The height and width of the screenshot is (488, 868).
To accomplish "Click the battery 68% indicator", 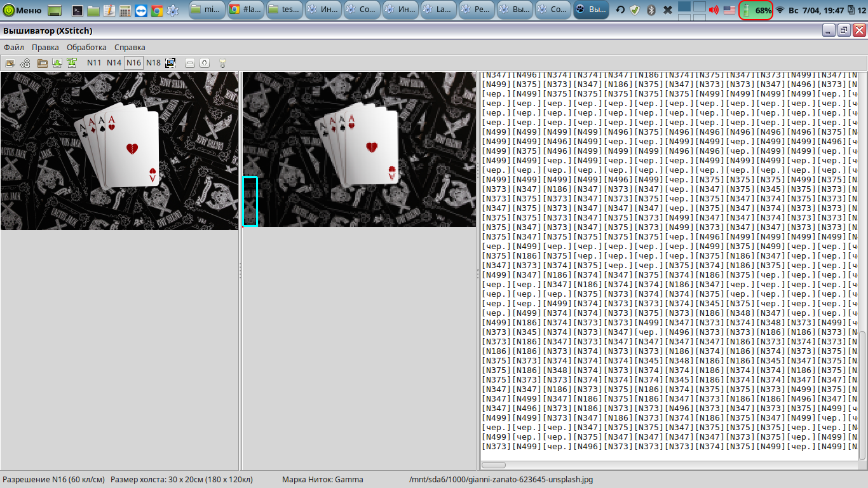I will click(x=756, y=10).
